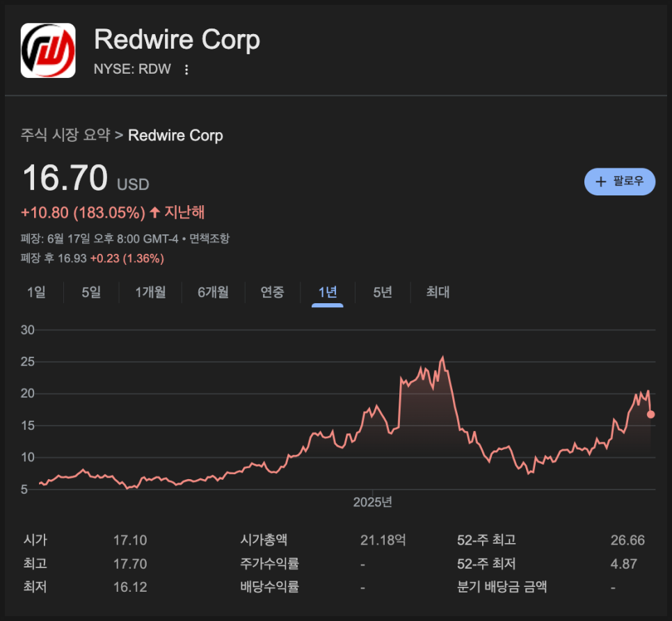Screen dimensions: 672x621
Task: Click the 최저 value 16.12
Action: coord(130,587)
